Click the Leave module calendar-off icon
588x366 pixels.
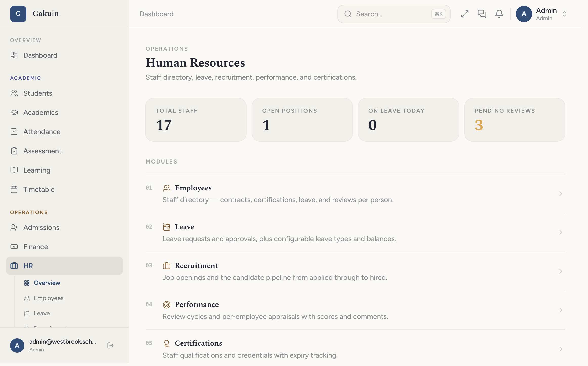167,227
